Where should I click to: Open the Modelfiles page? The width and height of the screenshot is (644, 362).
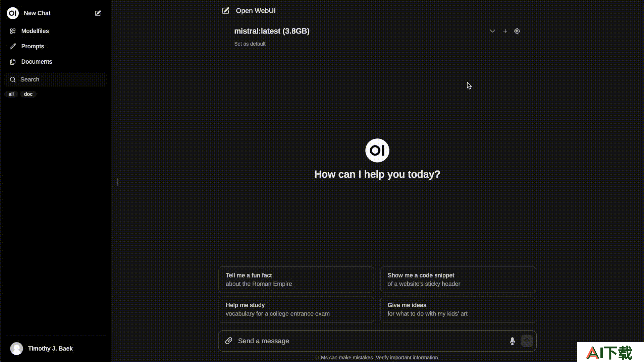pos(55,31)
